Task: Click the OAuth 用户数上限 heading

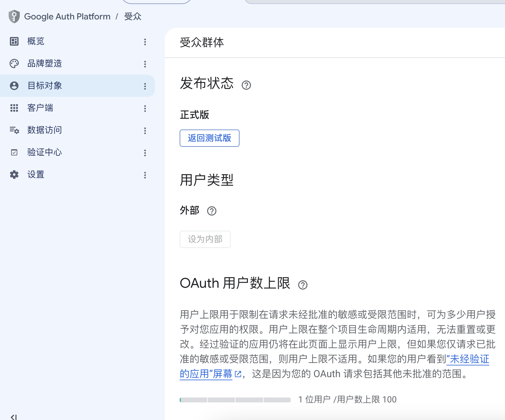Action: [x=235, y=283]
